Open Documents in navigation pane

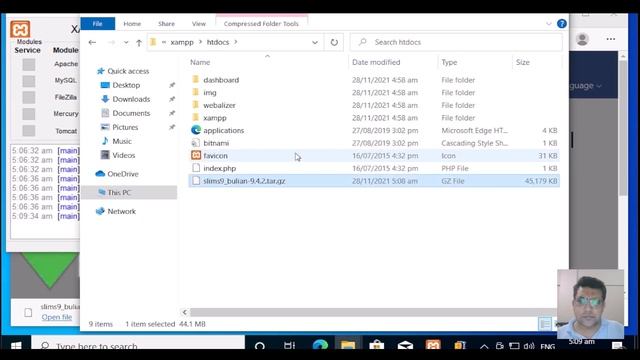131,113
